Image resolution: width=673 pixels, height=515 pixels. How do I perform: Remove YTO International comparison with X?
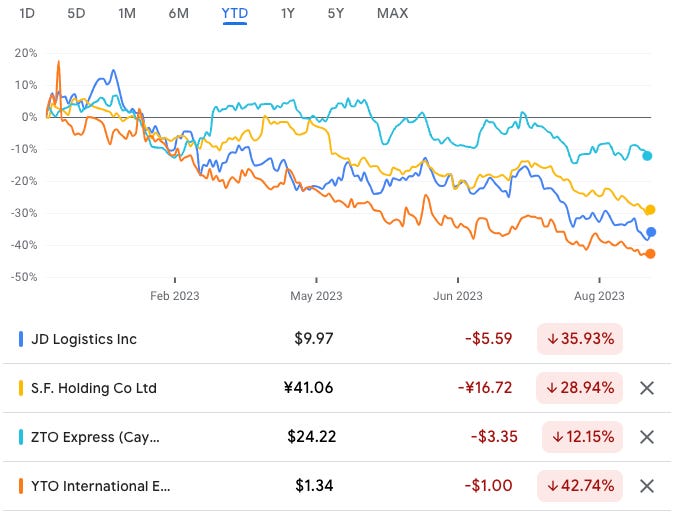(647, 486)
